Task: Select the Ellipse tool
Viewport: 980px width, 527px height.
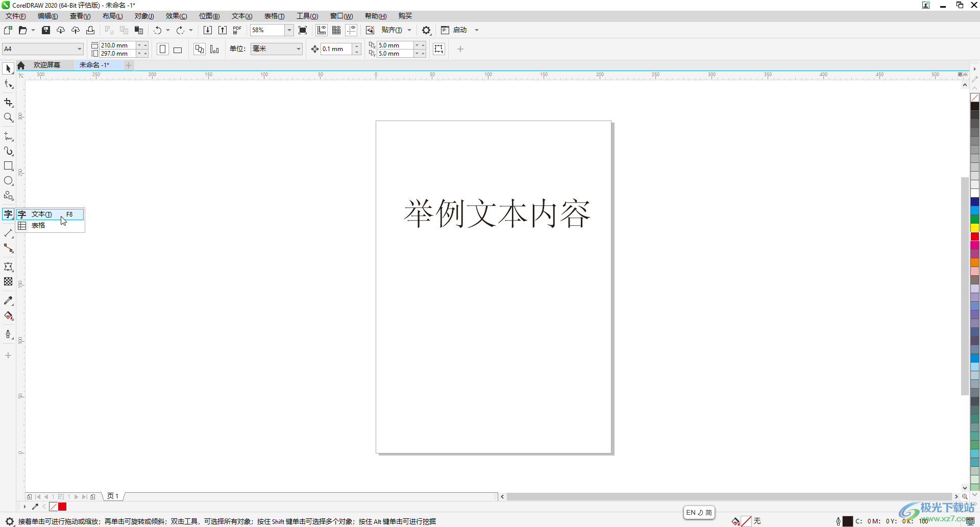Action: coord(8,181)
